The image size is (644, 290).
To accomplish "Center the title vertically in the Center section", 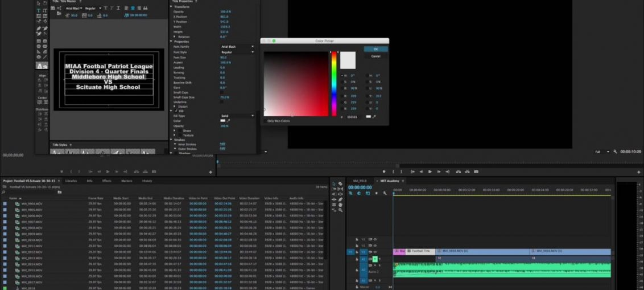I will (39, 101).
